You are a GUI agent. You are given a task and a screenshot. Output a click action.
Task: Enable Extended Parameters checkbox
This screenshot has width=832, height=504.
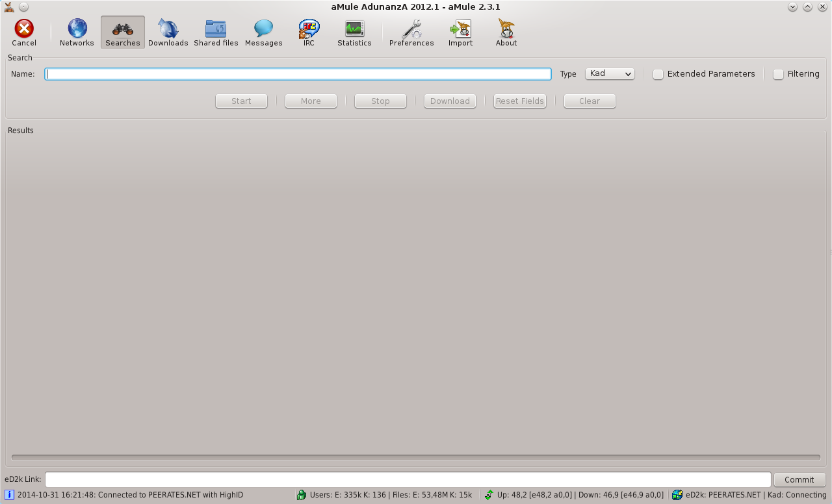658,74
